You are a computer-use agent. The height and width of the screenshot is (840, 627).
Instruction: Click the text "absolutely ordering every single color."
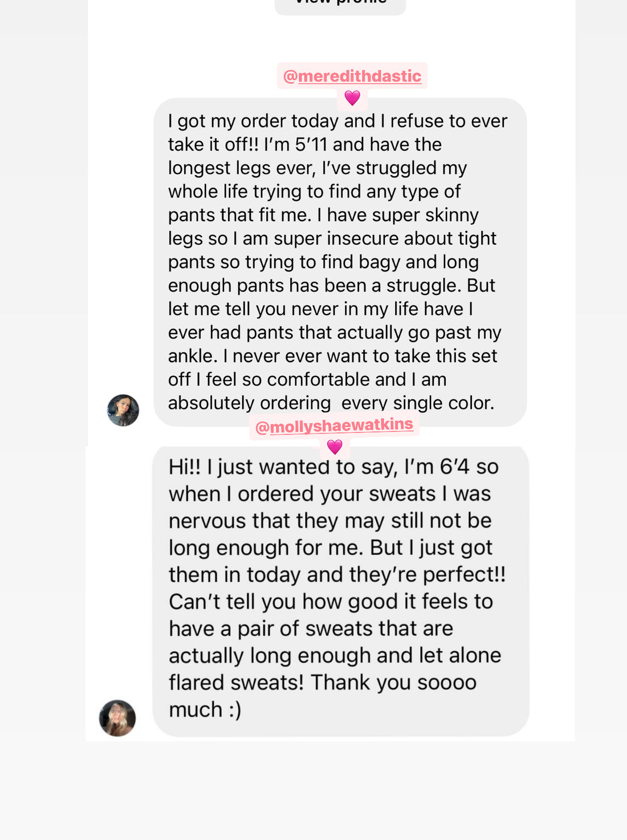[x=331, y=403]
